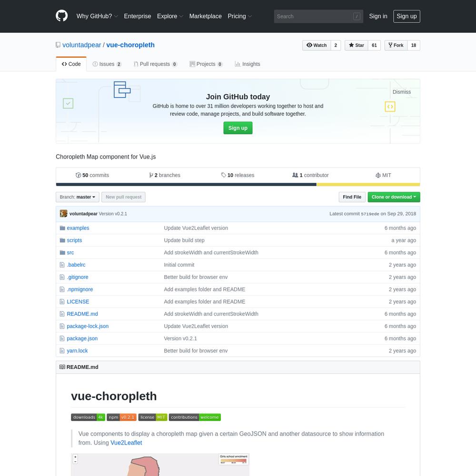View the 10 releases page
Screen dimensions: 476x476
tap(238, 175)
